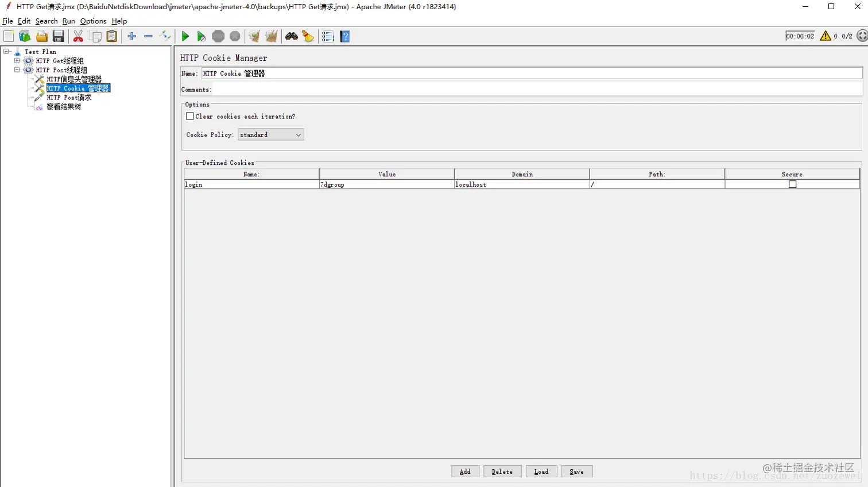Select 察看结果树 text in the tree
The height and width of the screenshot is (487, 868).
click(x=64, y=107)
